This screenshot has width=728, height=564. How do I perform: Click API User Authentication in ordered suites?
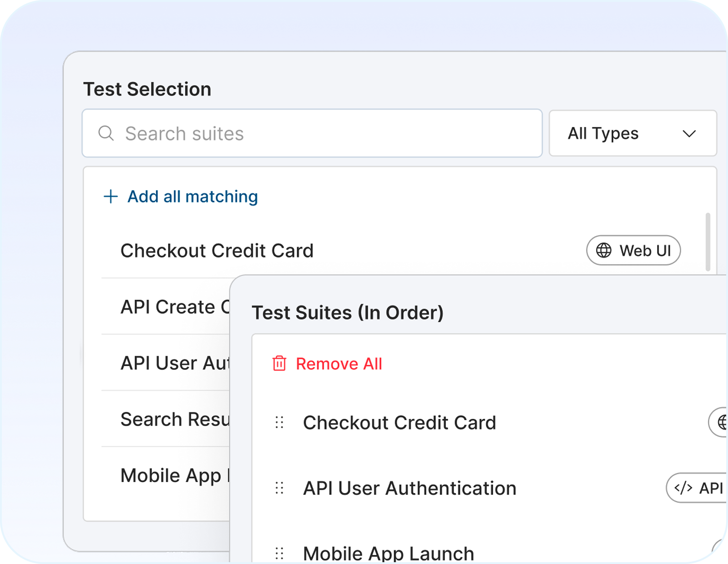point(410,488)
